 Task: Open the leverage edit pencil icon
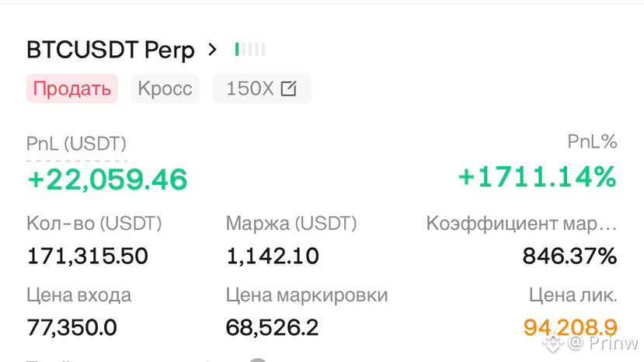click(x=288, y=89)
